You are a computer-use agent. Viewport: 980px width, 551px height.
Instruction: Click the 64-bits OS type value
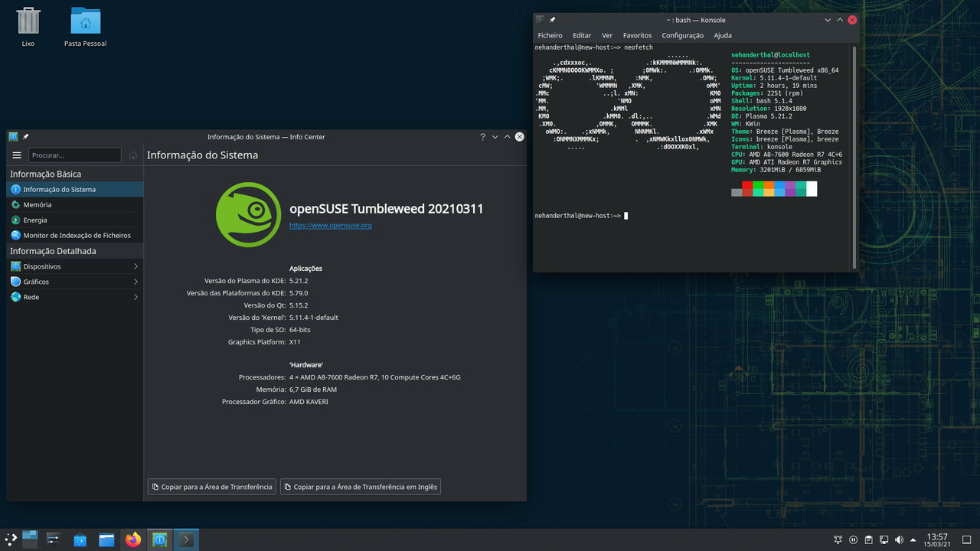(300, 330)
